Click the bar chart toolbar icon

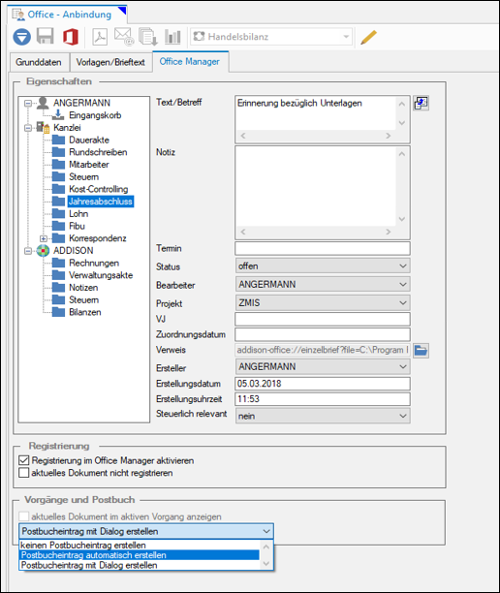(x=172, y=37)
